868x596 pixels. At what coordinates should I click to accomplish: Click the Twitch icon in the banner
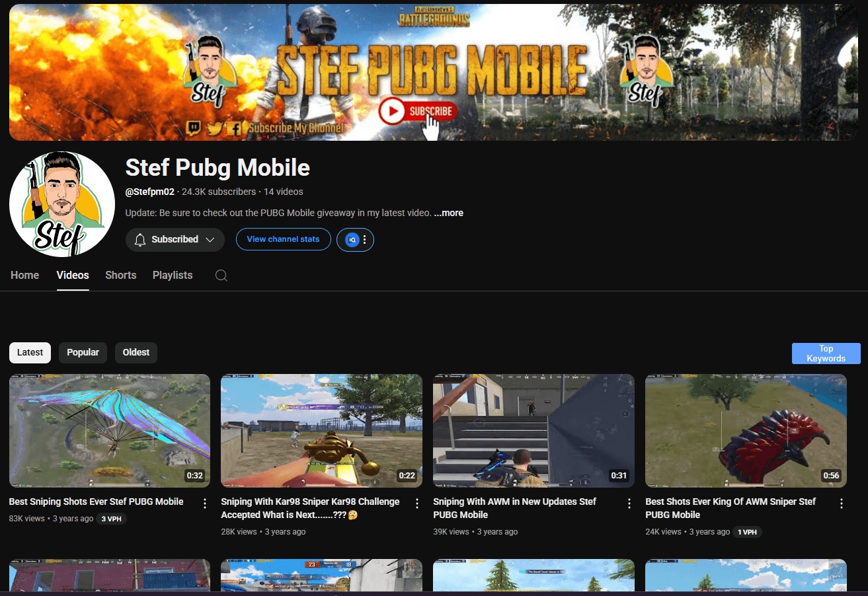pyautogui.click(x=194, y=128)
